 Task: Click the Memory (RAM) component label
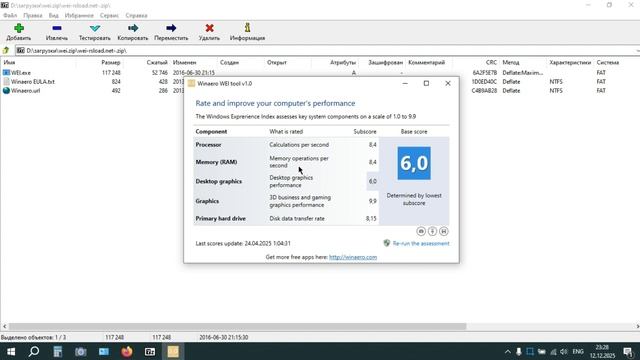click(x=216, y=162)
